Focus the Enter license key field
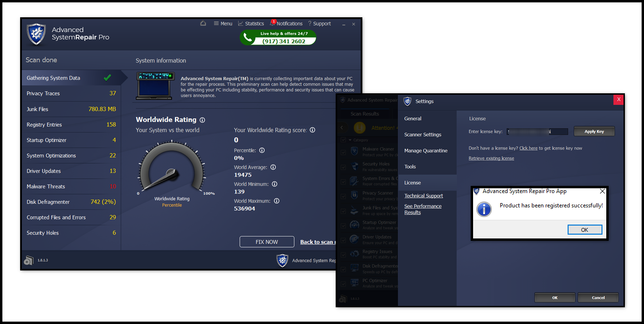The image size is (644, 324). [537, 131]
